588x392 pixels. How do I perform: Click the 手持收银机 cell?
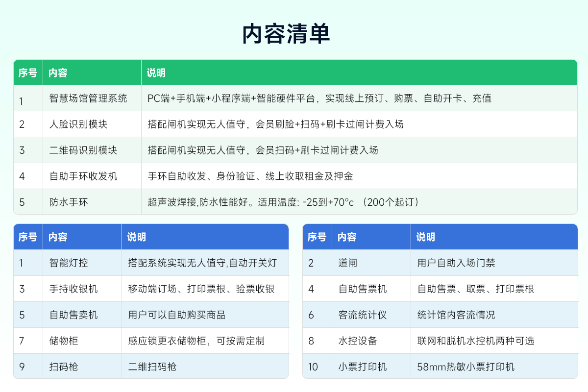tap(71, 289)
